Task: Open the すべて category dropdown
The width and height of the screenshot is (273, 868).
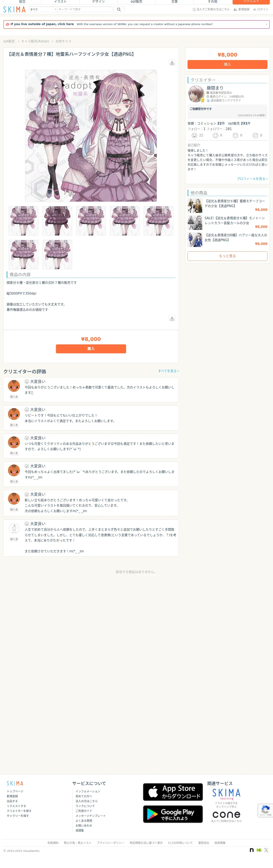Action: [x=43, y=9]
